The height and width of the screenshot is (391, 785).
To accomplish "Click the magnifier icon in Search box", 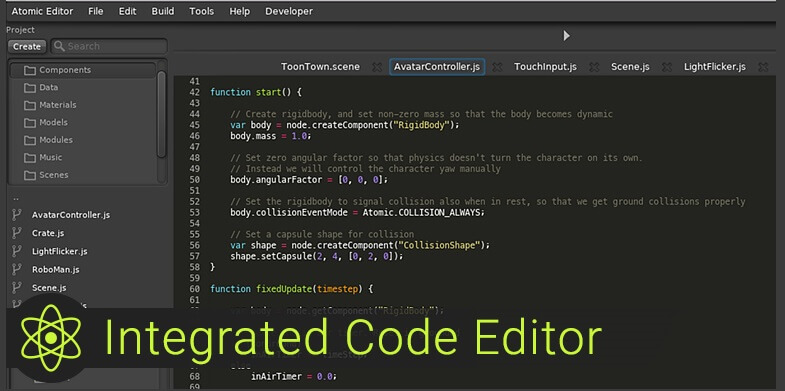I will [x=59, y=47].
